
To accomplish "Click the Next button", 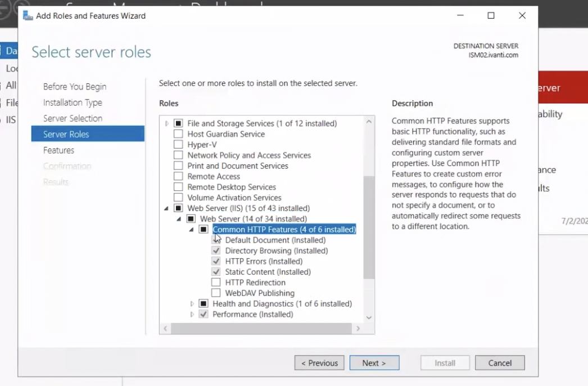I will tap(374, 363).
